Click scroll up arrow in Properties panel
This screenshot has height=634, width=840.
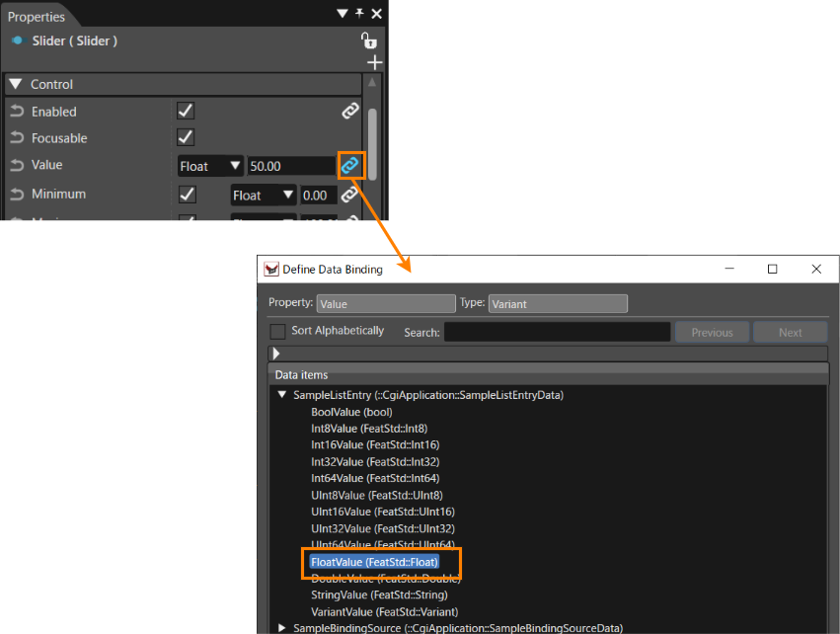tap(372, 82)
